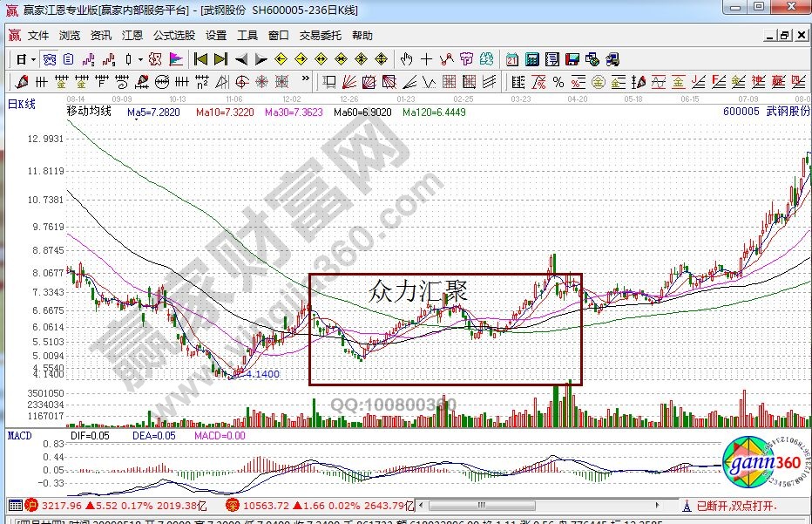
Task: Open the period dropdown labeled 日
Action: click(25, 59)
